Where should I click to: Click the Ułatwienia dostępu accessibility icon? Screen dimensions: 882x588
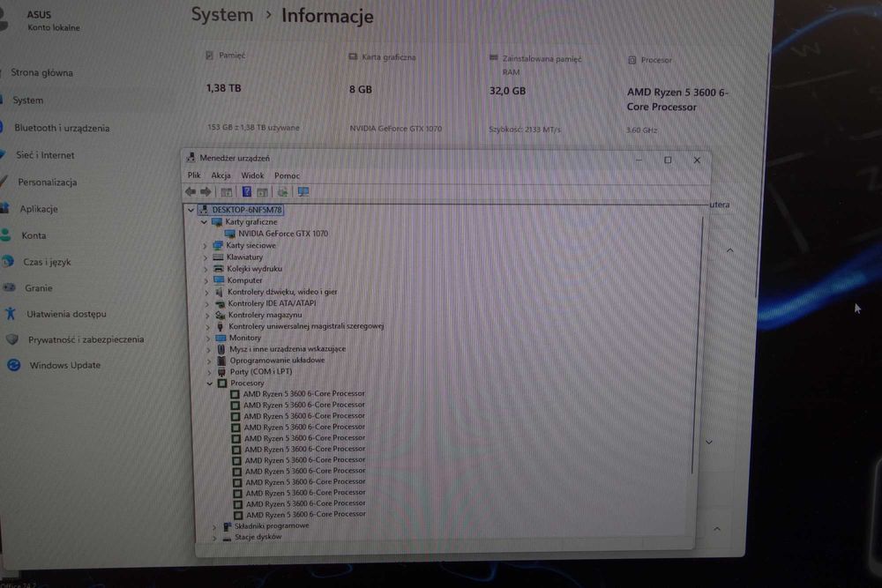[x=10, y=313]
